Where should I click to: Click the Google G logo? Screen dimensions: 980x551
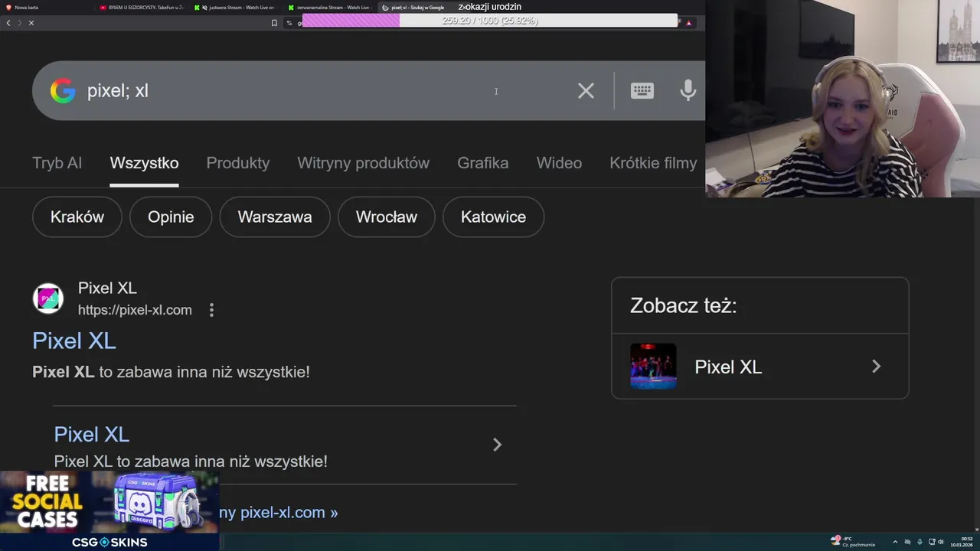(63, 91)
